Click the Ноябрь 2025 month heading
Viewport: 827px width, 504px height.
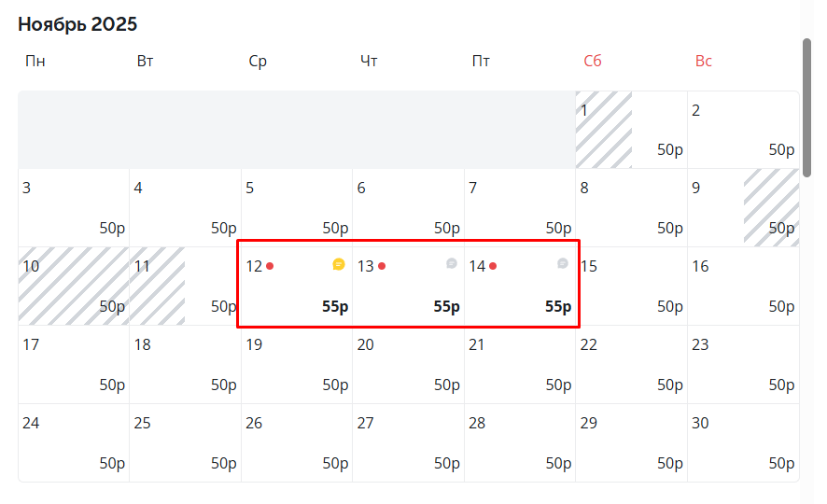(x=77, y=24)
